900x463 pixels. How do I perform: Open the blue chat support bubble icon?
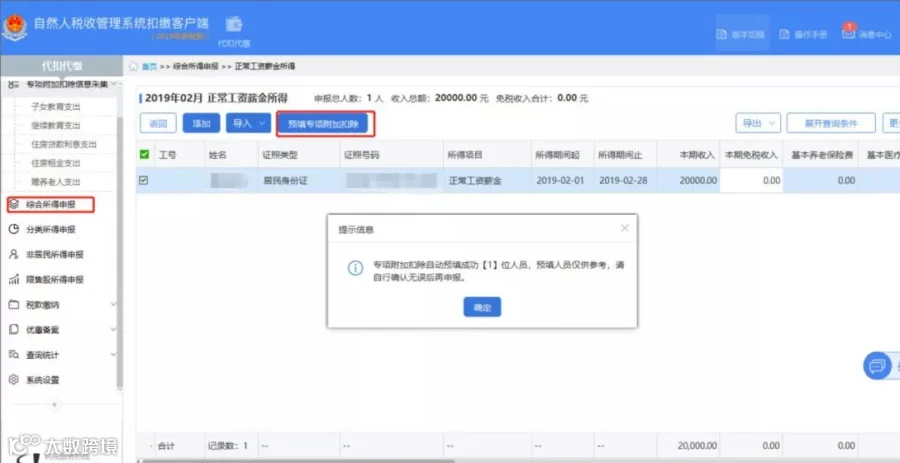(877, 365)
